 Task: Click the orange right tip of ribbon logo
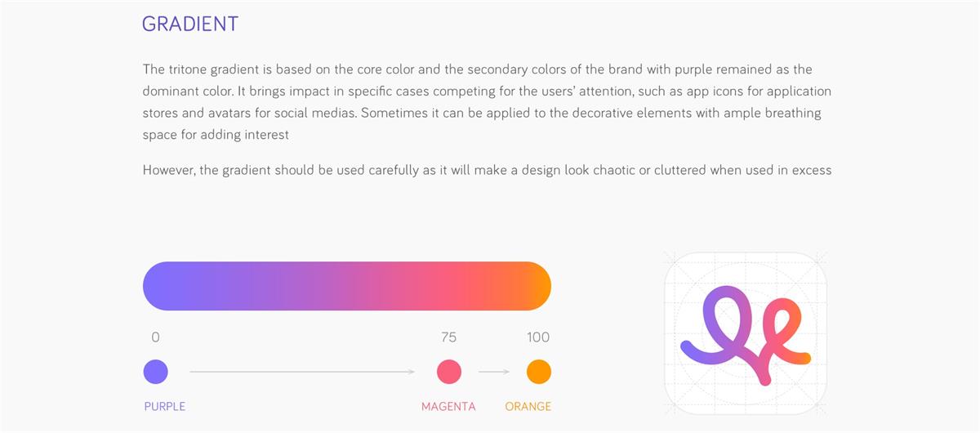coord(804,357)
